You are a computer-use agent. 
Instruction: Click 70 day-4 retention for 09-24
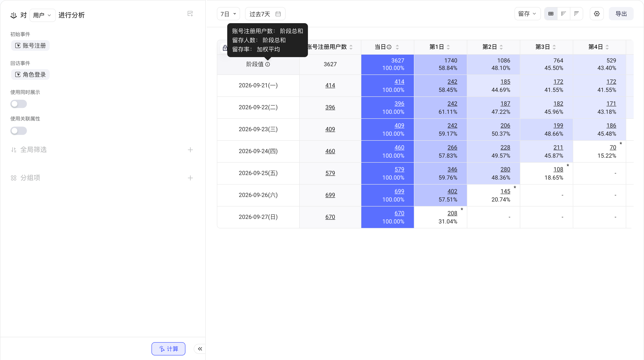pos(613,147)
